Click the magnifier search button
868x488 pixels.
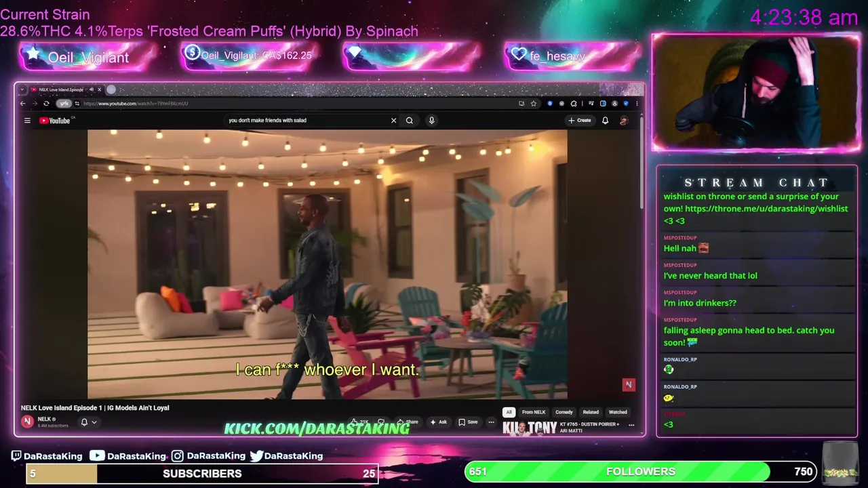410,121
